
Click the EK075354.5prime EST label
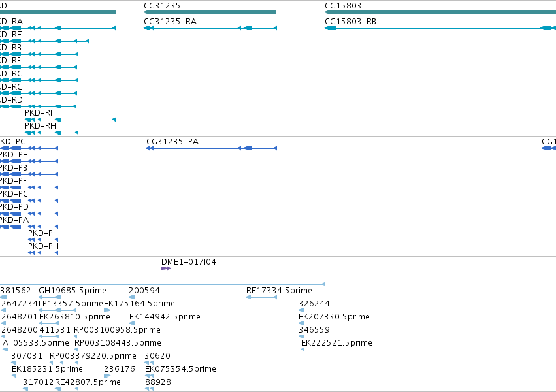(180, 369)
